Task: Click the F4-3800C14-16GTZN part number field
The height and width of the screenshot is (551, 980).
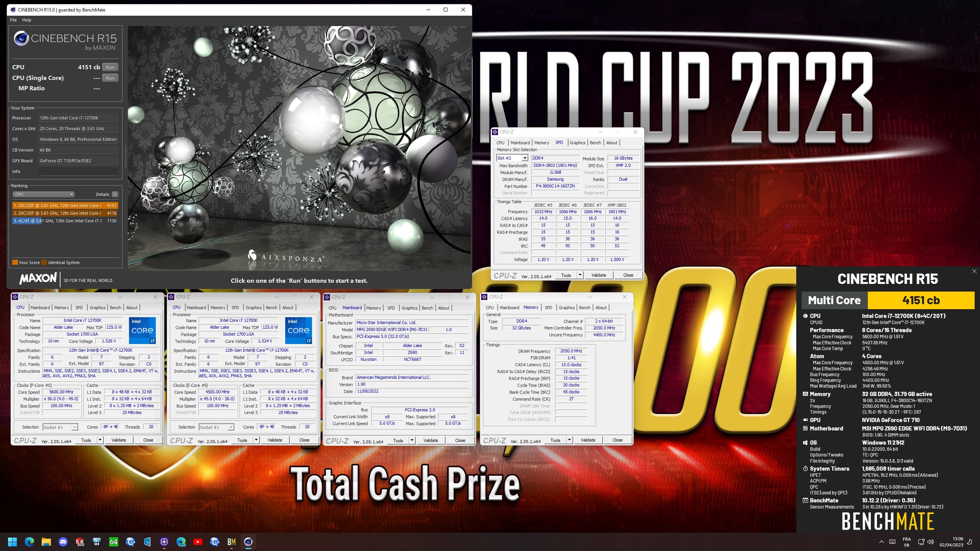Action: point(555,186)
